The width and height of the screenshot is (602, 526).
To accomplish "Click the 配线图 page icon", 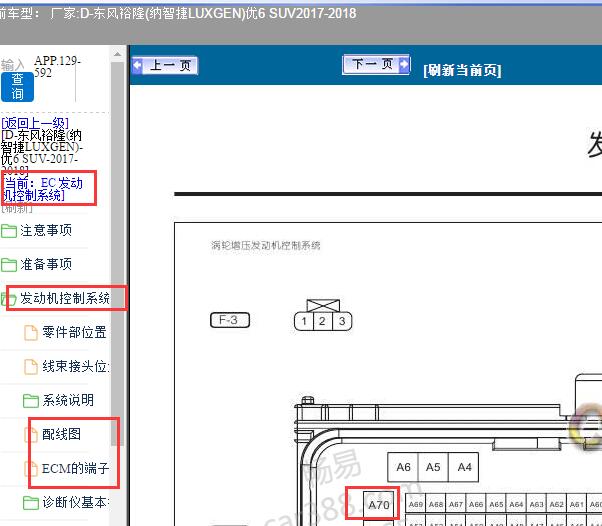I will click(31, 435).
